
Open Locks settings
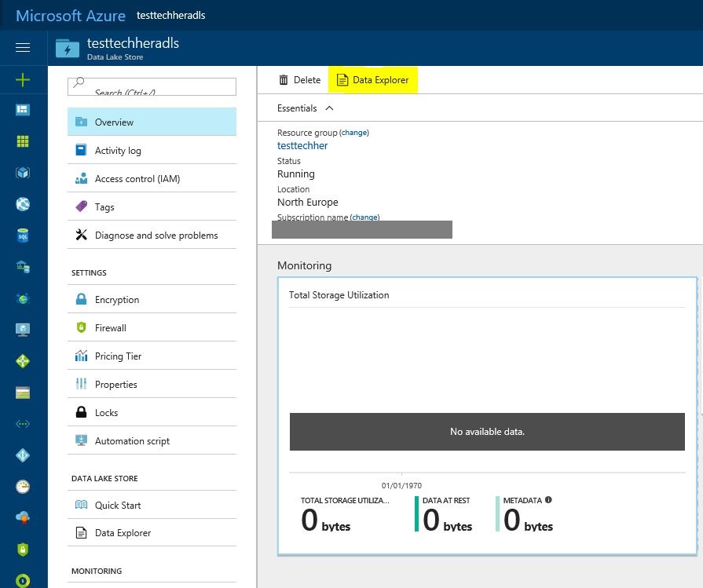tap(152, 412)
